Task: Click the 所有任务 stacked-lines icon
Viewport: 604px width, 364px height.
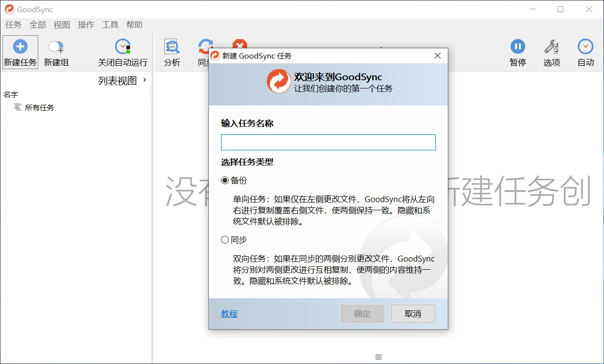Action: (18, 107)
